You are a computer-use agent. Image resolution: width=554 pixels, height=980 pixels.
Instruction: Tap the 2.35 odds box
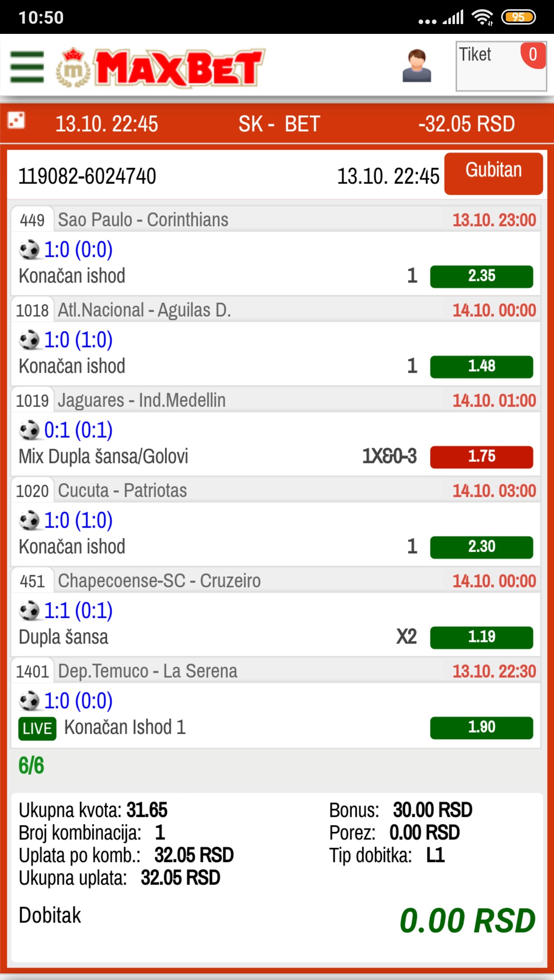point(482,276)
